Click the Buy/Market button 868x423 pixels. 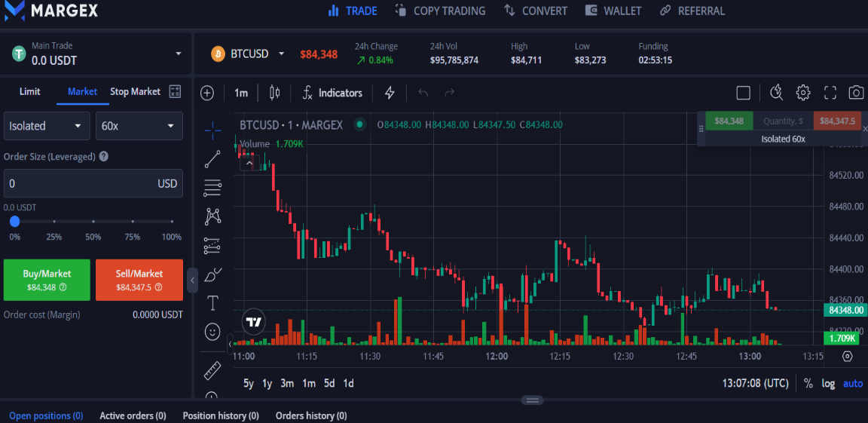click(x=47, y=280)
